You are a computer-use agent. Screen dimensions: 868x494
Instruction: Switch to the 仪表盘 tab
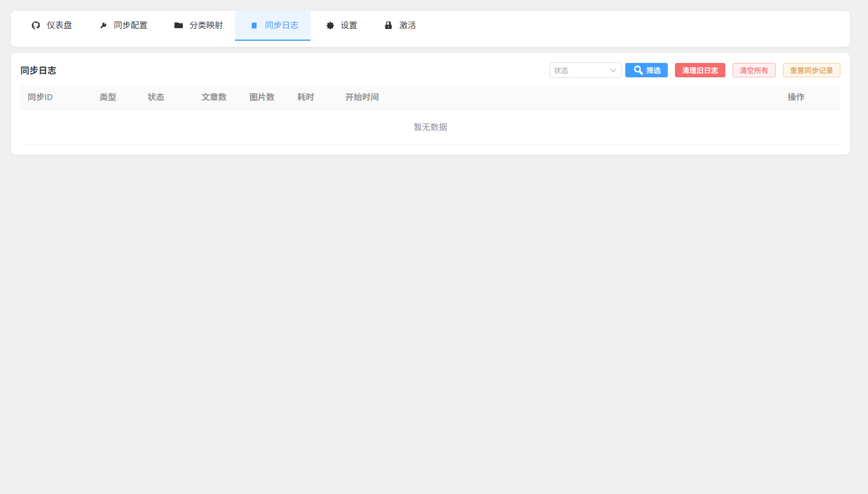pyautogui.click(x=59, y=25)
